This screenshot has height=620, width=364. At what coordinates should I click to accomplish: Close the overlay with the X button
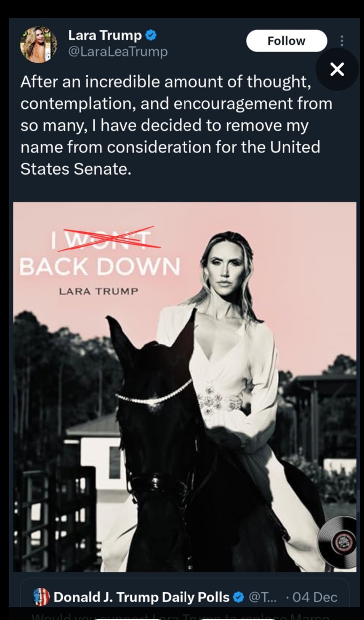click(x=337, y=69)
